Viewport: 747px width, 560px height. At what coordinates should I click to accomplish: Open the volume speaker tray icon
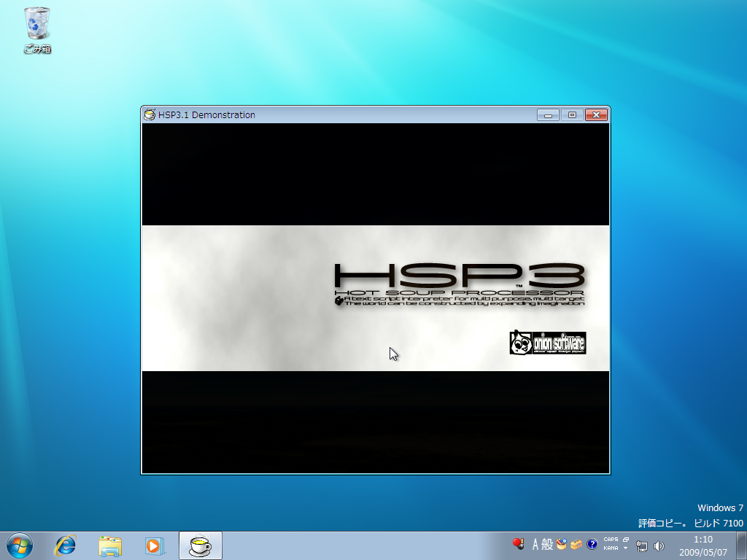(x=659, y=545)
